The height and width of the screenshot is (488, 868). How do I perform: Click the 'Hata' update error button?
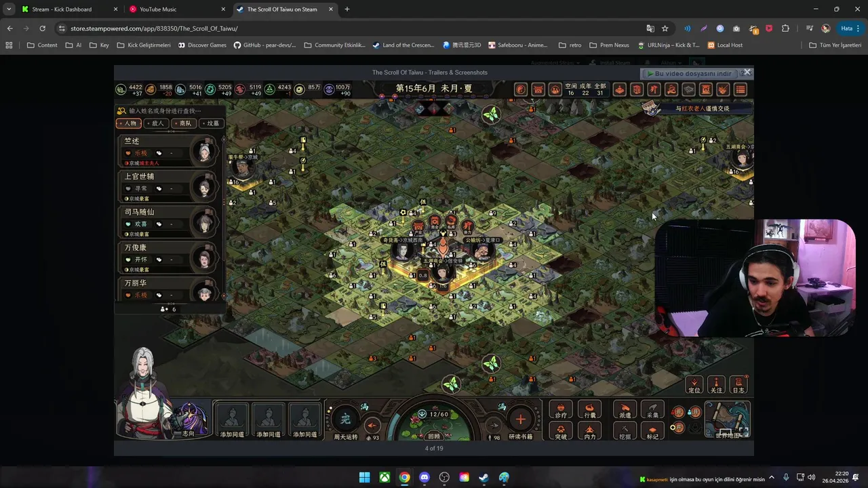(x=850, y=28)
